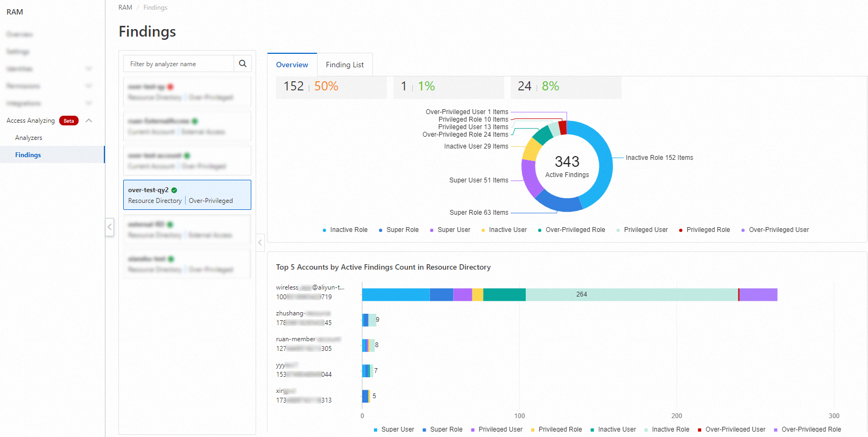Click the RAM breadcrumb link
Image resolution: width=868 pixels, height=437 pixels.
pos(125,8)
